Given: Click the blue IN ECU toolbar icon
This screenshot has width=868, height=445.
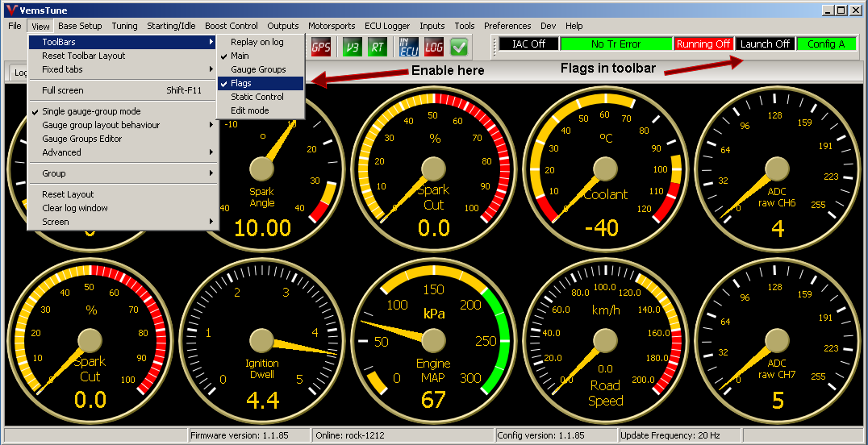Looking at the screenshot, I should point(409,47).
